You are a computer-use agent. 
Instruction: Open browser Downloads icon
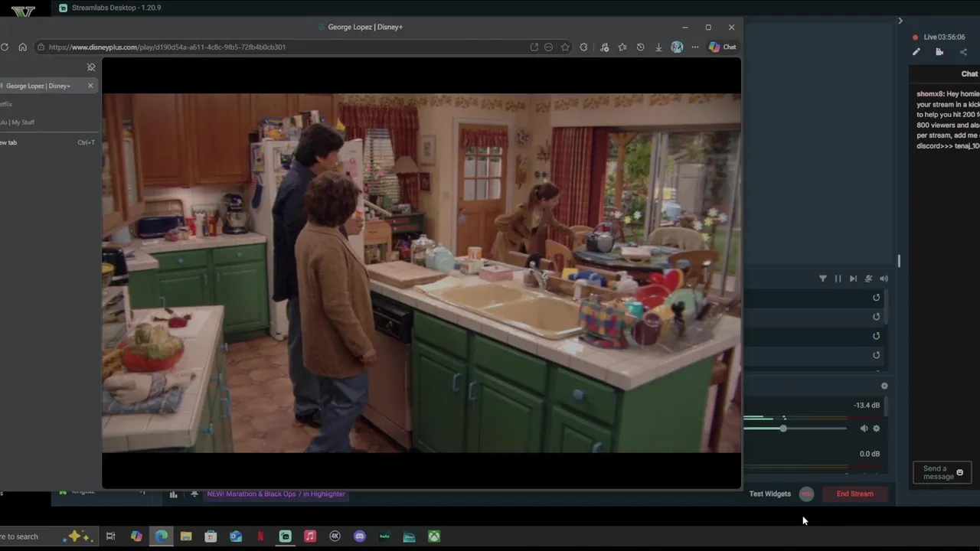[658, 47]
